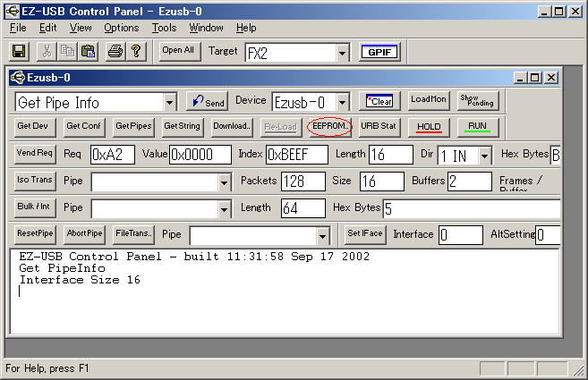Expand the Iso Trans Pipe dropdown
The image size is (588, 380).
[224, 182]
